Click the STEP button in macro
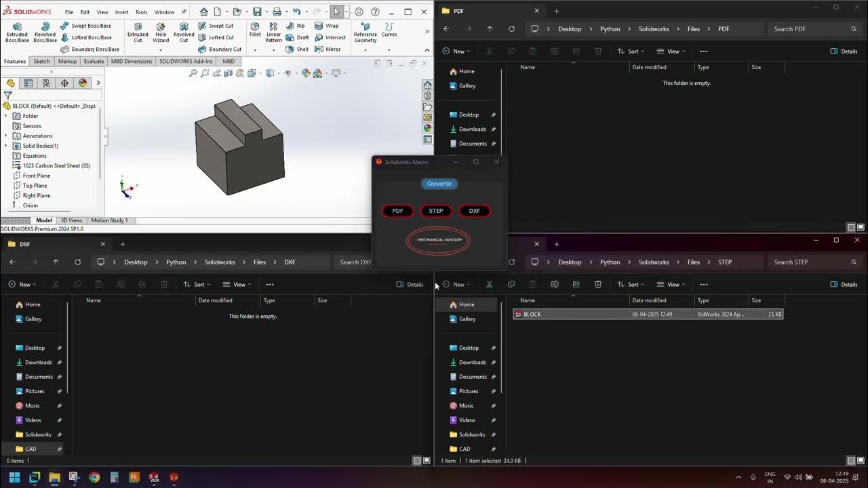Screen dimensions: 868x488 click(436, 211)
